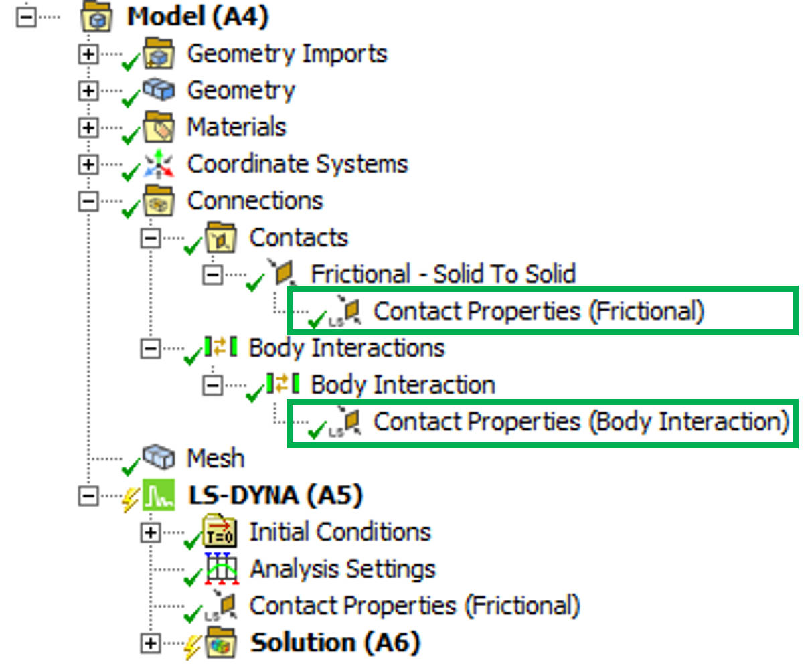Collapse the Connections tree node
The width and height of the screenshot is (812, 672).
tap(88, 201)
